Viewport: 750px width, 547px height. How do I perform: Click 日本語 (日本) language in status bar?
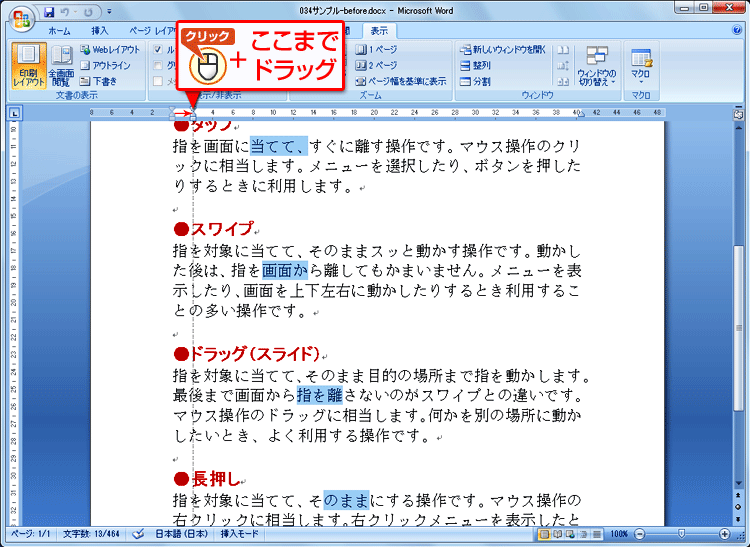click(x=181, y=534)
